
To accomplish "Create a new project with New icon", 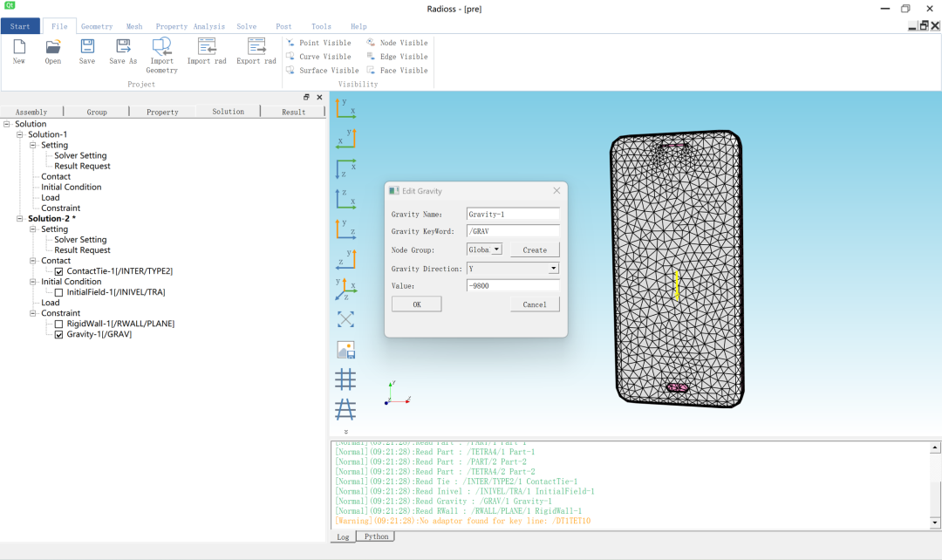I will click(19, 51).
